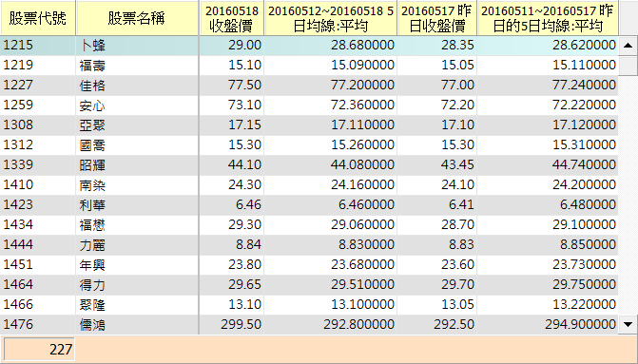Select stock code 1308

(x=18, y=125)
